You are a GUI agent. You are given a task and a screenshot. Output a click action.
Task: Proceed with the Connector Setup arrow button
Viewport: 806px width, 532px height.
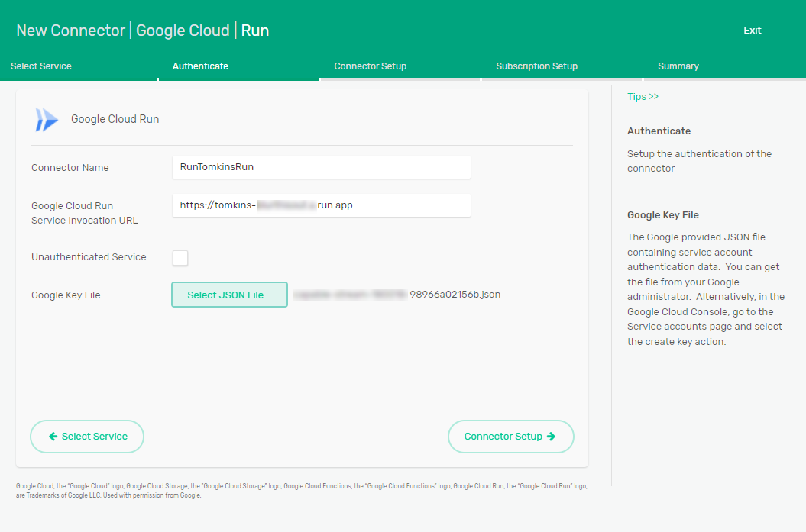click(x=510, y=437)
